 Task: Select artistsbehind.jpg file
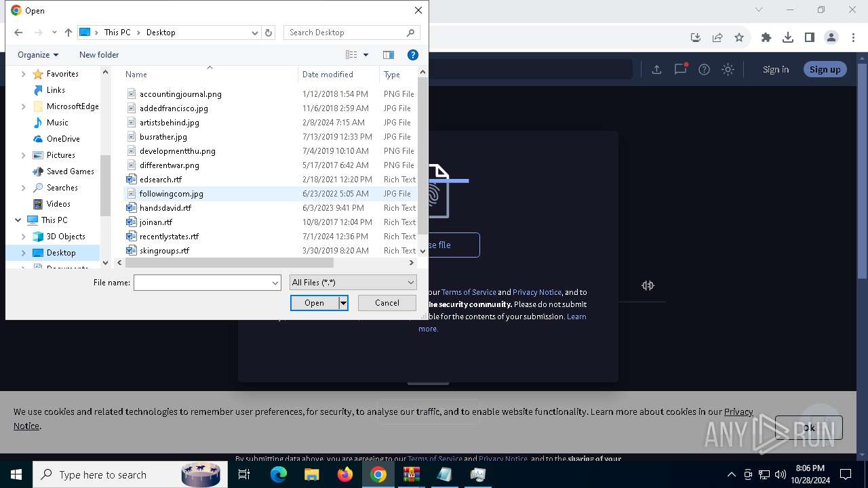(x=170, y=123)
